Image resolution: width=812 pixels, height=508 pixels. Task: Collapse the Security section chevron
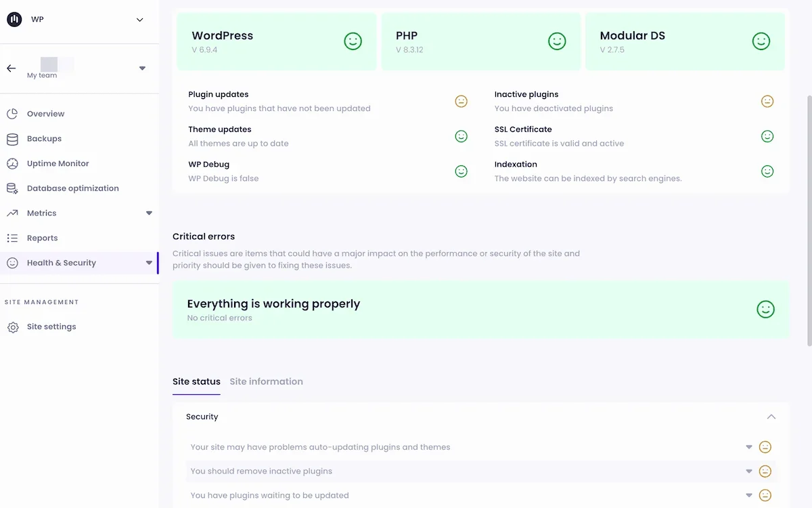pyautogui.click(x=771, y=417)
